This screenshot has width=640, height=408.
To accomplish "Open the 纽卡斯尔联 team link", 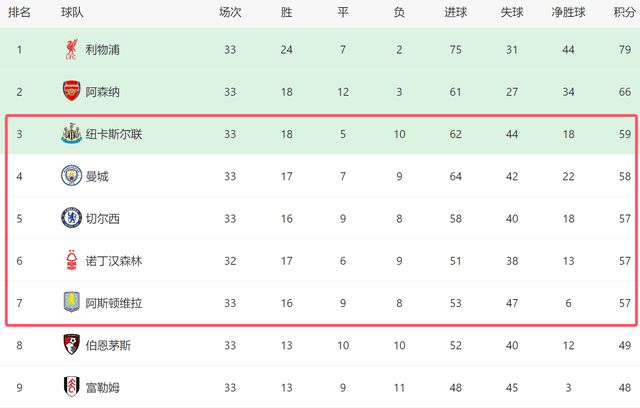I will 114,134.
